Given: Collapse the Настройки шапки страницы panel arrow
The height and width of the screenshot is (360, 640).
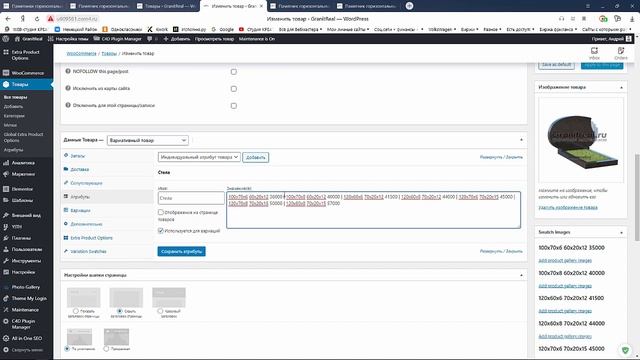Looking at the screenshot, I should point(521,275).
